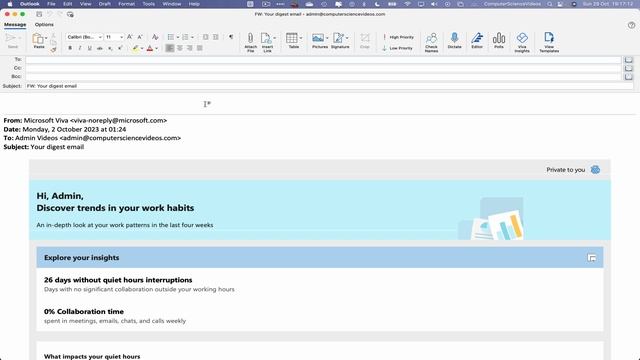Open the Outlook app menu
The height and width of the screenshot is (360, 640).
click(x=30, y=4)
